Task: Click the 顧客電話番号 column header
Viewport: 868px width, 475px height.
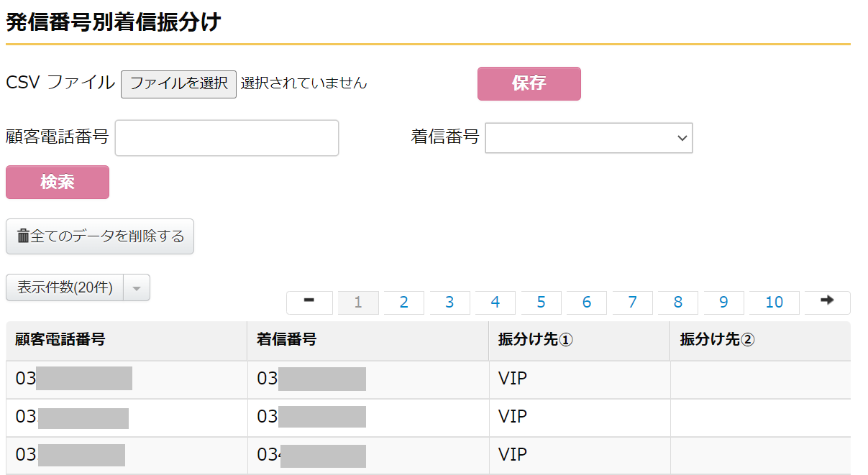Action: [x=60, y=340]
